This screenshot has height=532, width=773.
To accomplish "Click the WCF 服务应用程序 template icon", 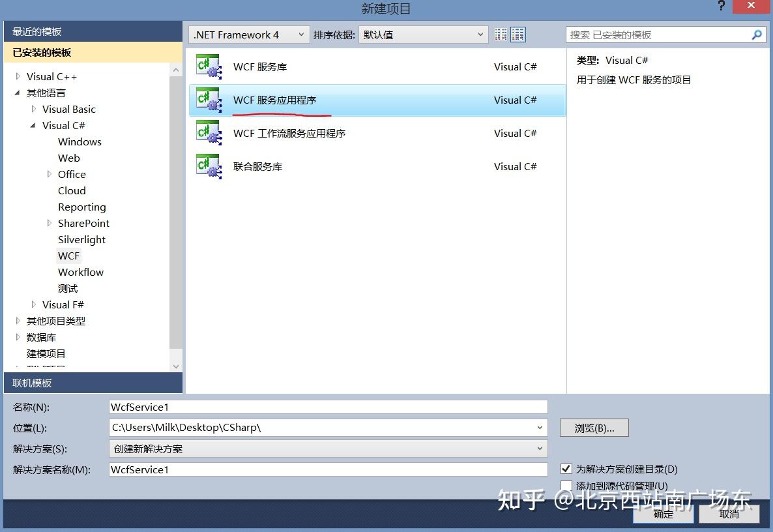I will (x=209, y=100).
